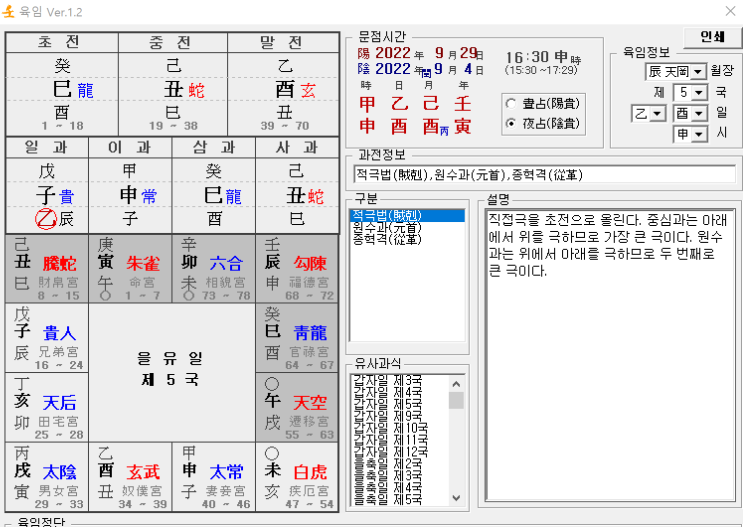Click the 天后 cell in the board
The width and height of the screenshot is (743, 527).
coord(47,408)
